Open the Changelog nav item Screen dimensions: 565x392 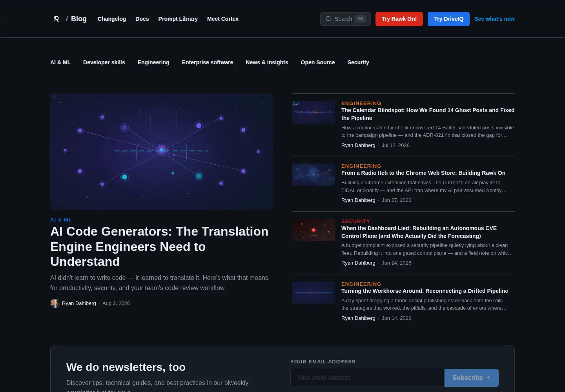[112, 19]
